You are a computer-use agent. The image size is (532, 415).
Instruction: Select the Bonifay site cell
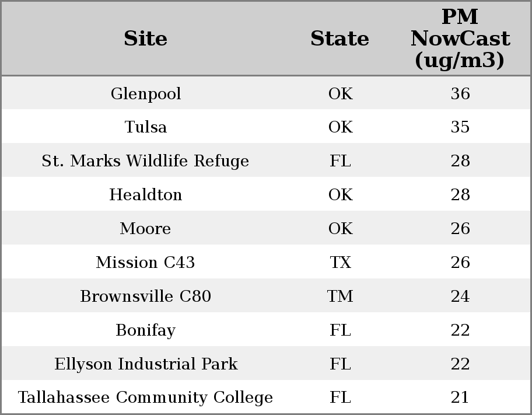click(x=145, y=330)
